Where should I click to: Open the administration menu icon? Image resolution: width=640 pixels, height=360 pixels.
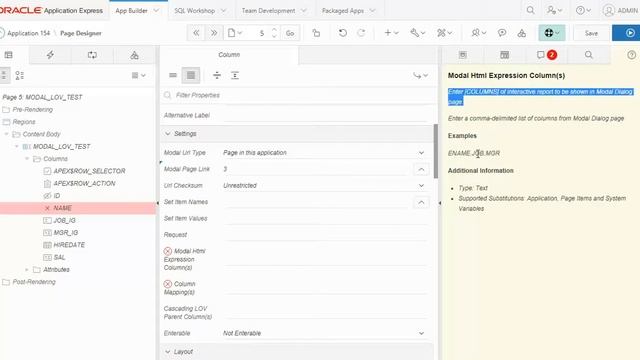(x=554, y=11)
